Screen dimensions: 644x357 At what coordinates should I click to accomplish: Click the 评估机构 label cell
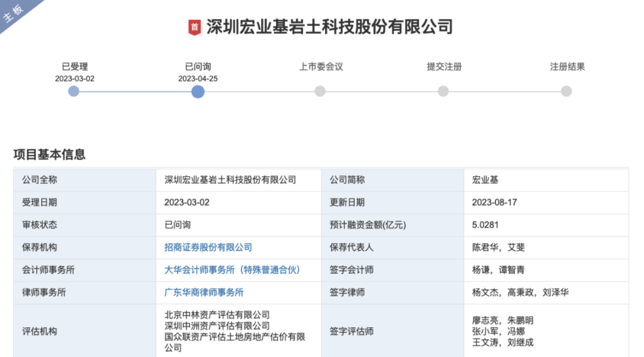coord(85,331)
